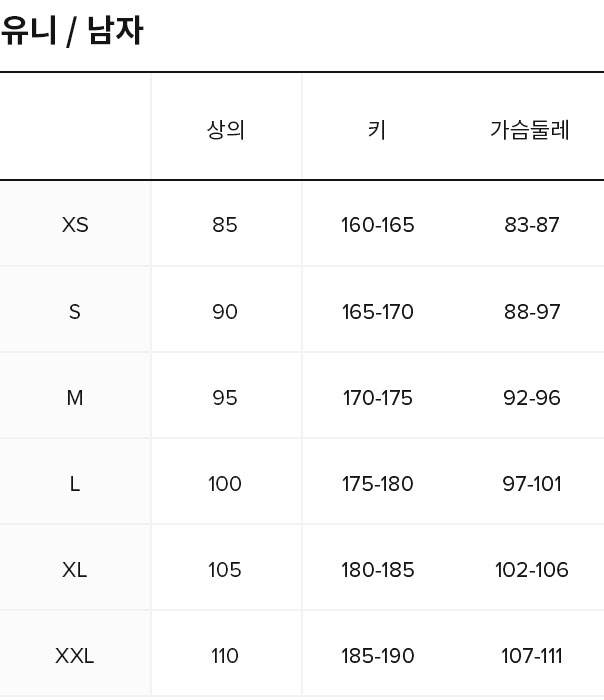Screen dimensions: 604x700
Task: Click the 키 column header
Action: [x=377, y=130]
